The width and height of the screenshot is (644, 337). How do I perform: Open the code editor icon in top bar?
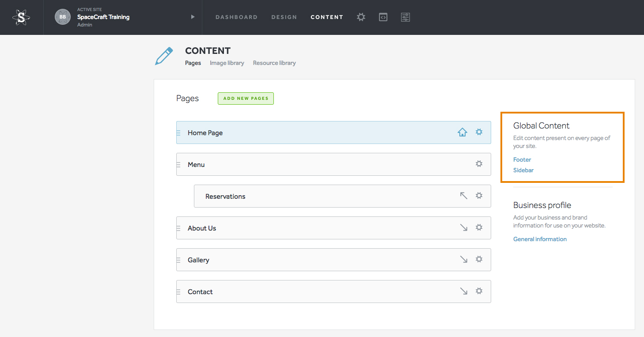coord(383,17)
